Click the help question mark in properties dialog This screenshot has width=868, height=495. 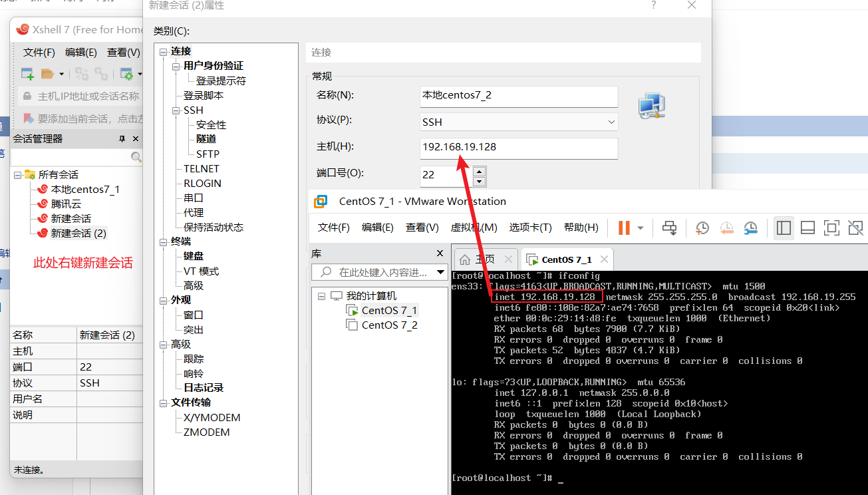pos(654,5)
